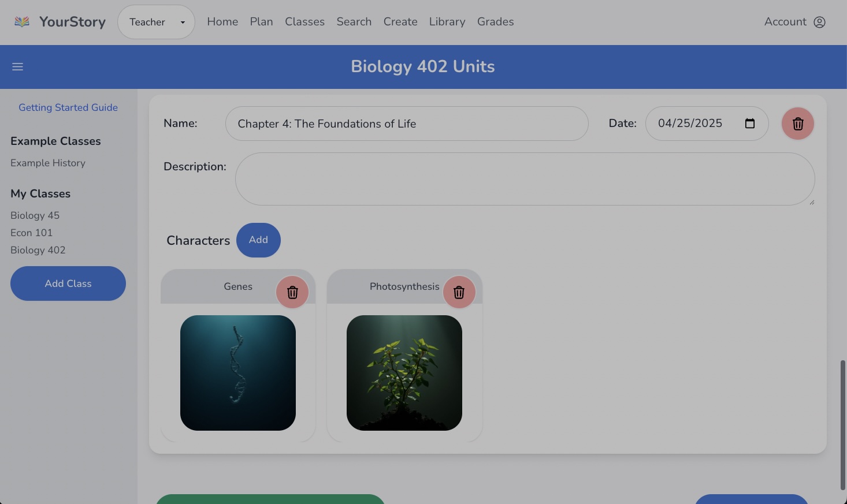Image resolution: width=847 pixels, height=504 pixels.
Task: Delete the Chapter 4 unit
Action: coord(797,124)
